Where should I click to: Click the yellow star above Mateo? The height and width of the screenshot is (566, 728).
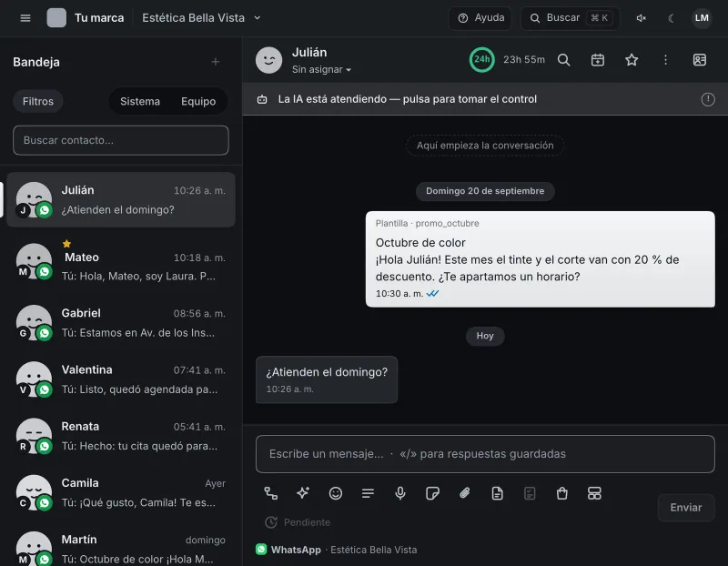pyautogui.click(x=66, y=244)
